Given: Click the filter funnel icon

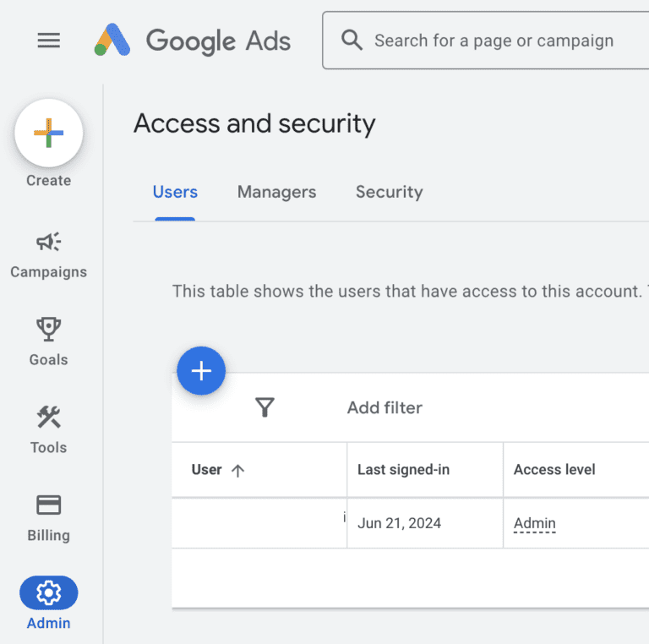Looking at the screenshot, I should pos(265,407).
